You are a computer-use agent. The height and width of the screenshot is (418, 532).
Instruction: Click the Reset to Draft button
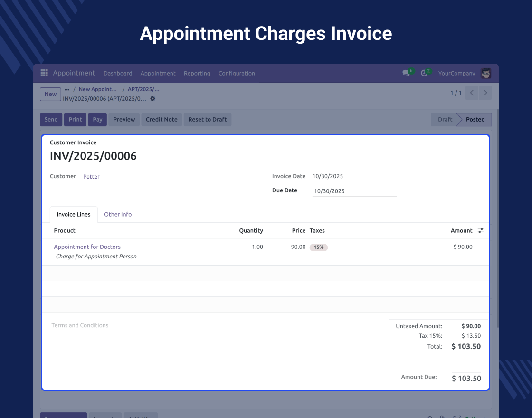[208, 120]
